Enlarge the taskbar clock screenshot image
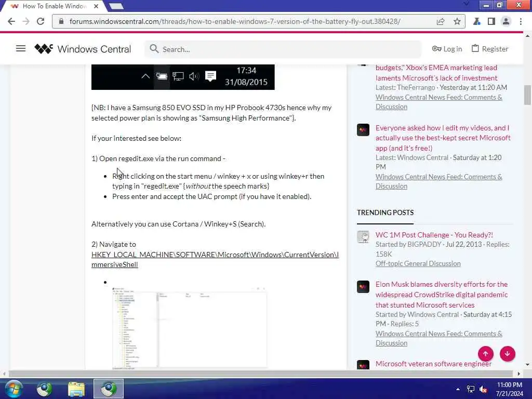 pos(183,77)
